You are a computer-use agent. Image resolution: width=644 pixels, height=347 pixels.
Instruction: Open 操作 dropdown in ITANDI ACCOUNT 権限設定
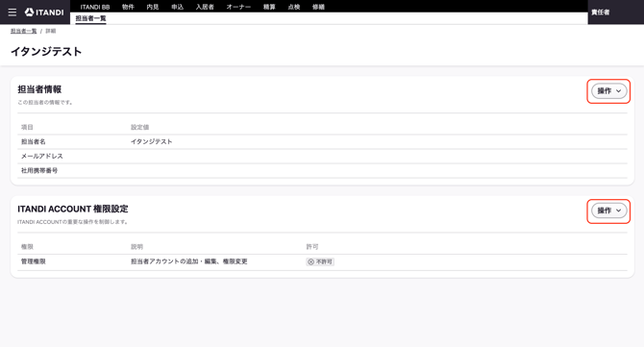pyautogui.click(x=609, y=211)
